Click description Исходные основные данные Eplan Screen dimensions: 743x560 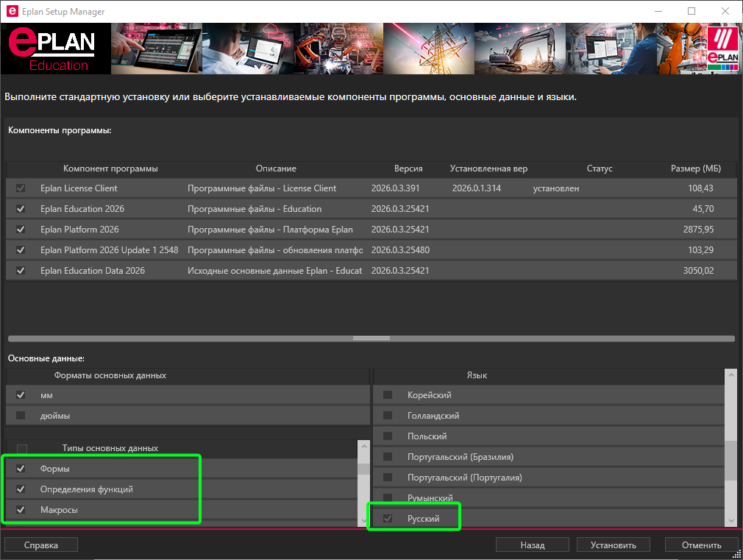(x=275, y=271)
